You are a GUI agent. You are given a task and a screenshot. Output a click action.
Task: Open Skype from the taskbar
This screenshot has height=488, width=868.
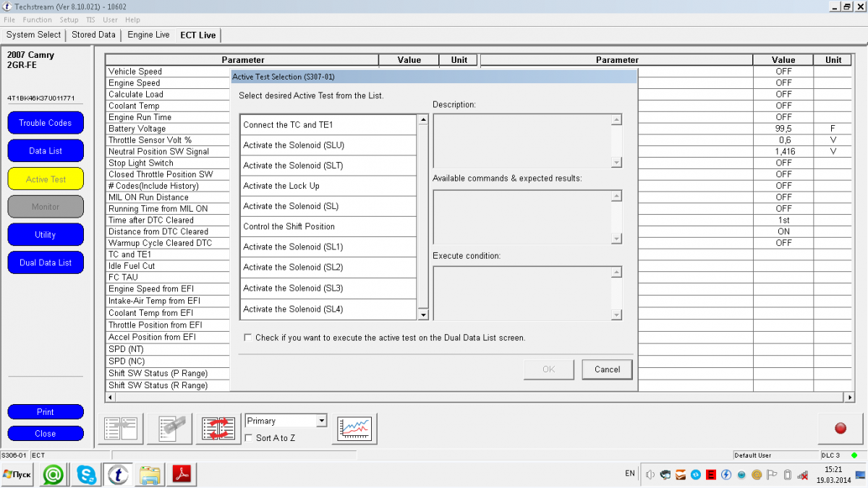tap(85, 474)
